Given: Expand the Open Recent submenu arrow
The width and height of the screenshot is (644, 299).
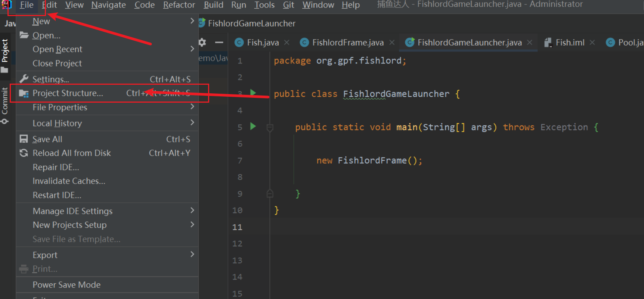Looking at the screenshot, I should tap(192, 49).
